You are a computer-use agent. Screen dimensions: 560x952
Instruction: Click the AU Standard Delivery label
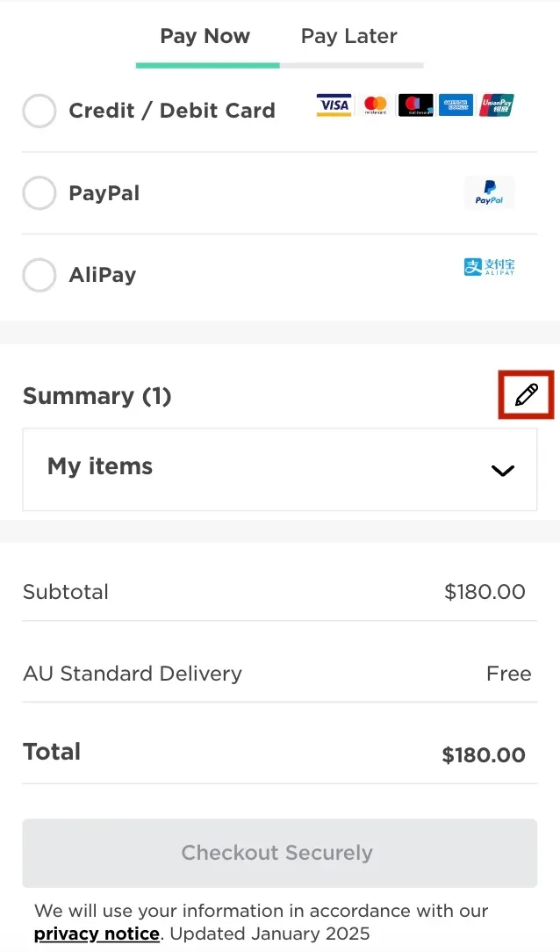tap(132, 674)
